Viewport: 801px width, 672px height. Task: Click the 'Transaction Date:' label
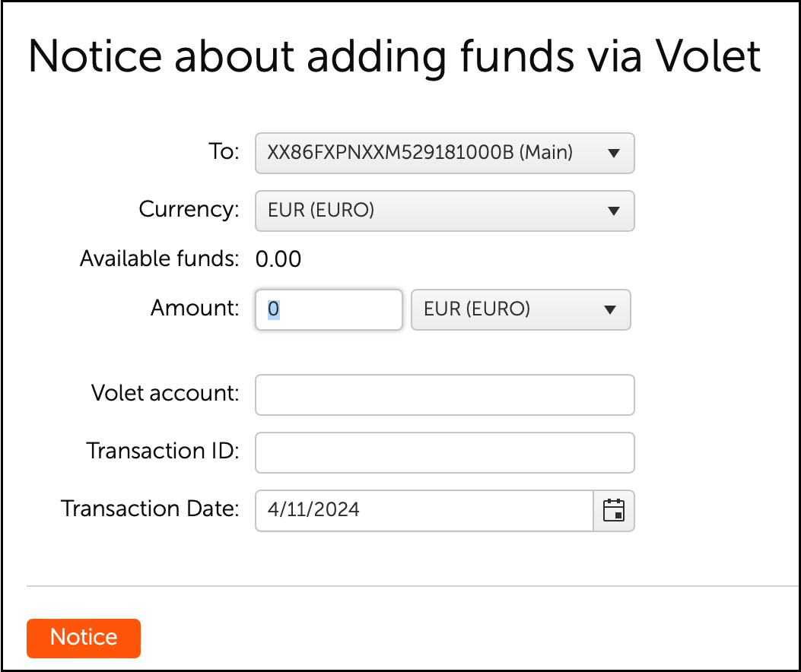150,509
